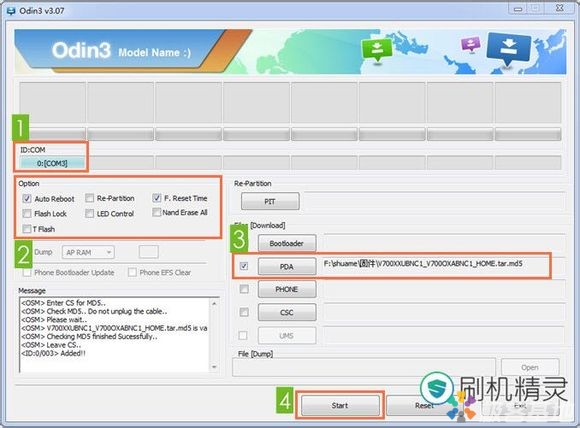Image resolution: width=580 pixels, height=428 pixels.
Task: Click the CSC file button
Action: pos(287,313)
